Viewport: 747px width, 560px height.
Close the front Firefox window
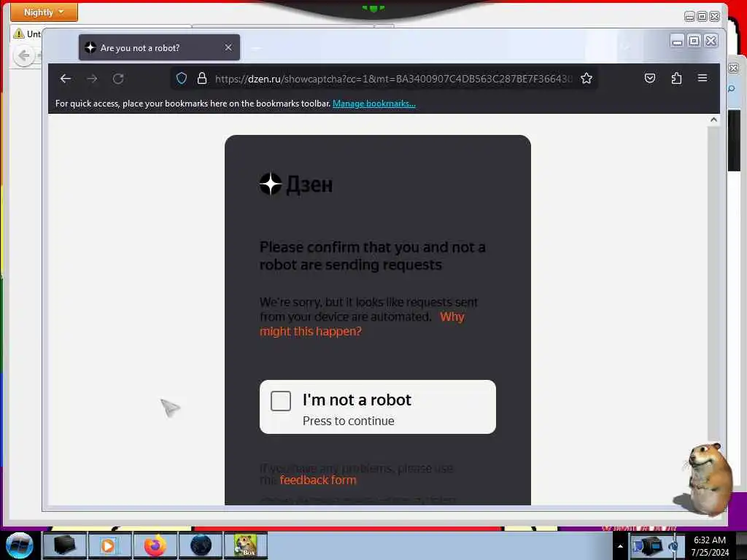(711, 41)
